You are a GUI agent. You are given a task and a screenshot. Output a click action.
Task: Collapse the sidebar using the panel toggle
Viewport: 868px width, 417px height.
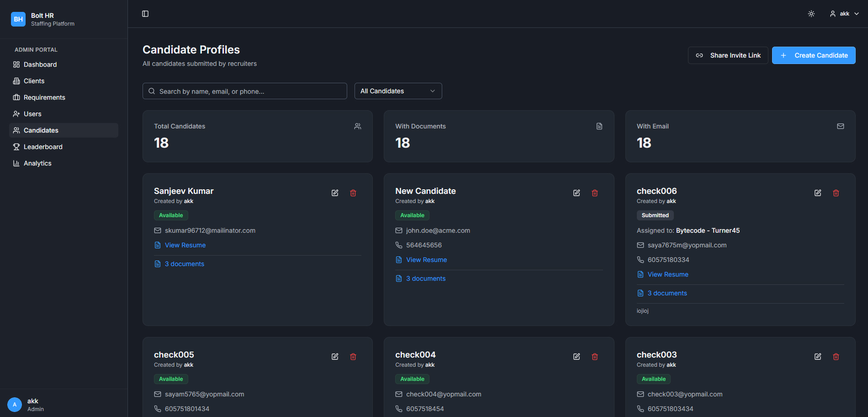(145, 14)
